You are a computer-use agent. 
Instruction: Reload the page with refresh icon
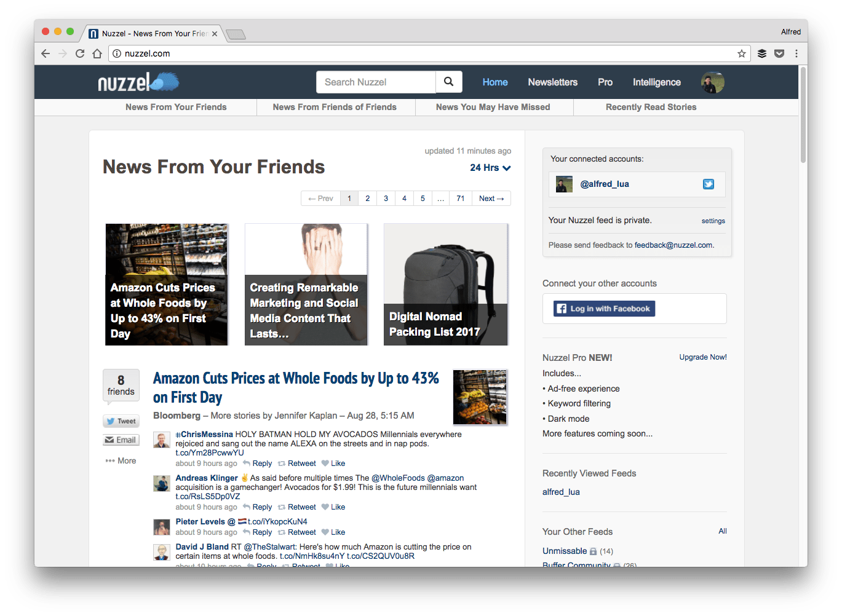click(80, 53)
